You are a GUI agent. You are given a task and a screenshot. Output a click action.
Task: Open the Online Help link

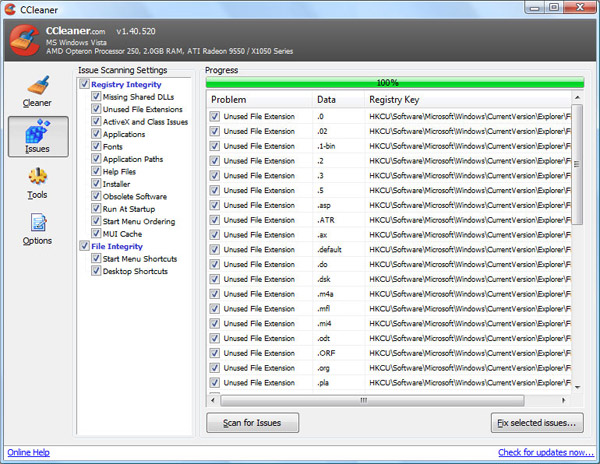[x=29, y=453]
